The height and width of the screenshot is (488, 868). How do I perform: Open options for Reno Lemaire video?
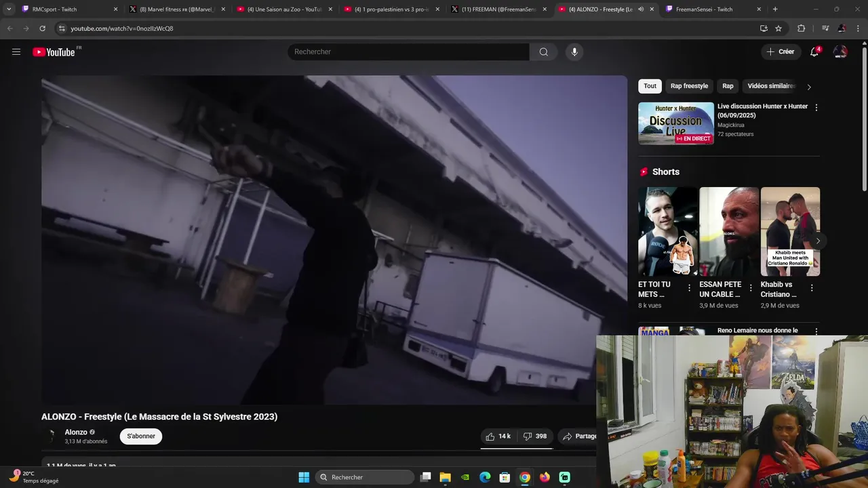816,331
